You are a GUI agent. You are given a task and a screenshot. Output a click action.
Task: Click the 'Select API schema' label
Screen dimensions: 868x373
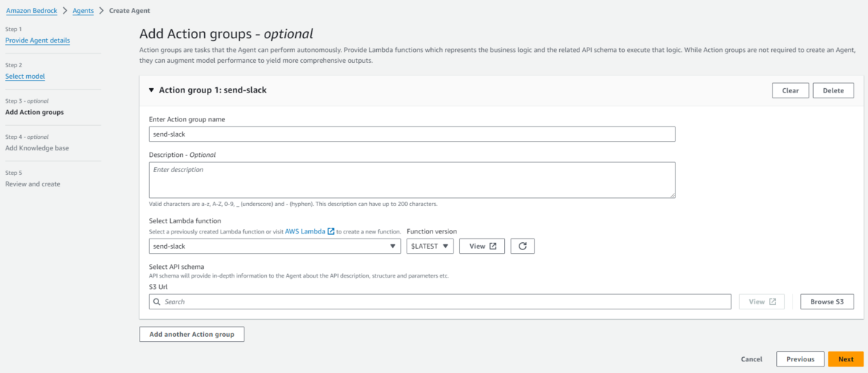click(x=176, y=267)
